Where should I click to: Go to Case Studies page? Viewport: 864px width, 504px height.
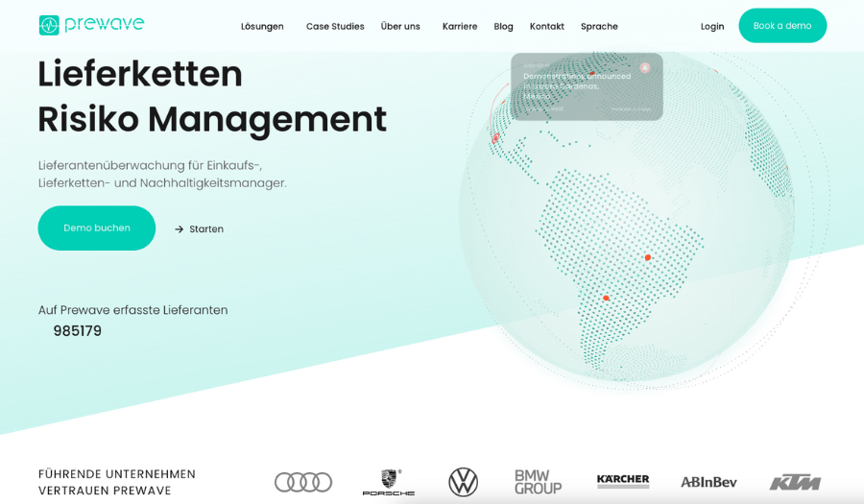tap(335, 27)
